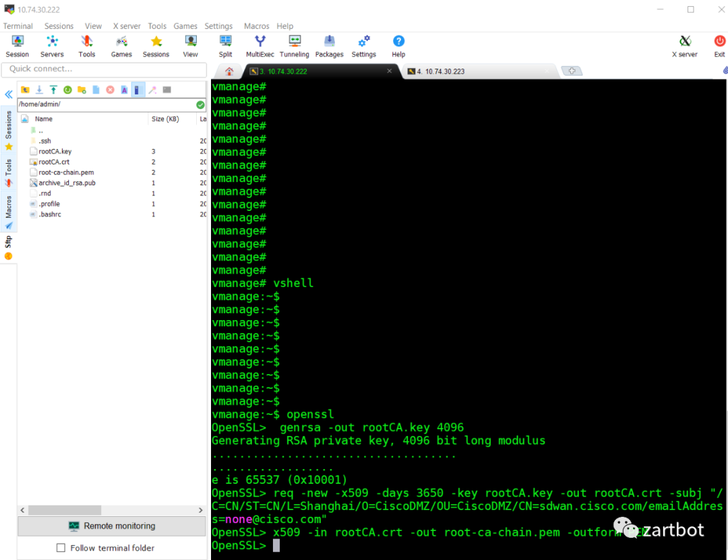Image resolution: width=728 pixels, height=560 pixels.
Task: Click the Help question mark icon
Action: (x=398, y=46)
